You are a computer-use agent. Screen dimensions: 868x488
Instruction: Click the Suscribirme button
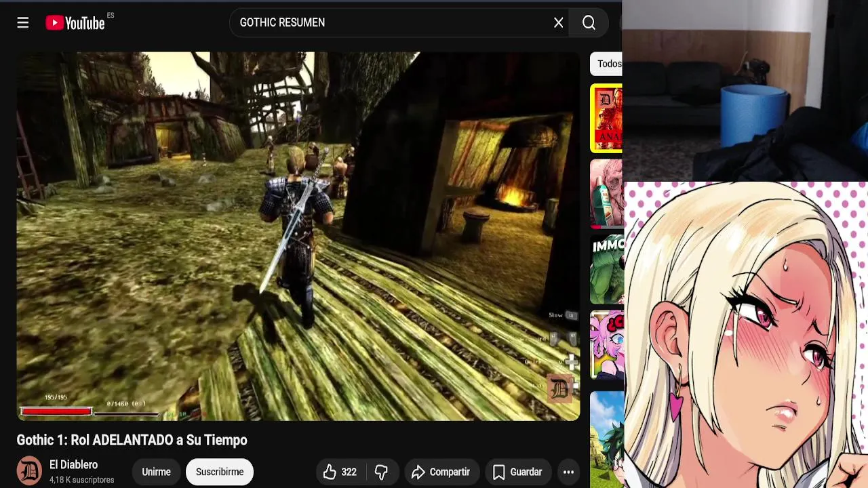[220, 472]
